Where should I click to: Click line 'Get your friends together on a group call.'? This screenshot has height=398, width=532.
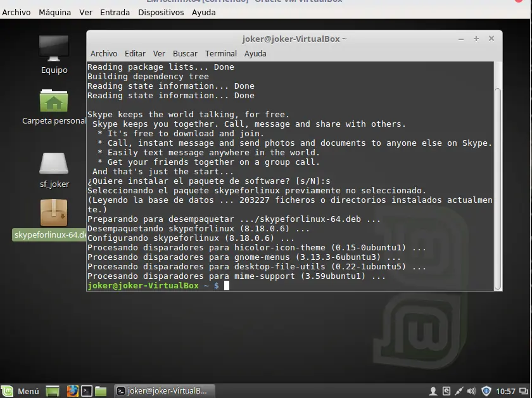tap(208, 162)
